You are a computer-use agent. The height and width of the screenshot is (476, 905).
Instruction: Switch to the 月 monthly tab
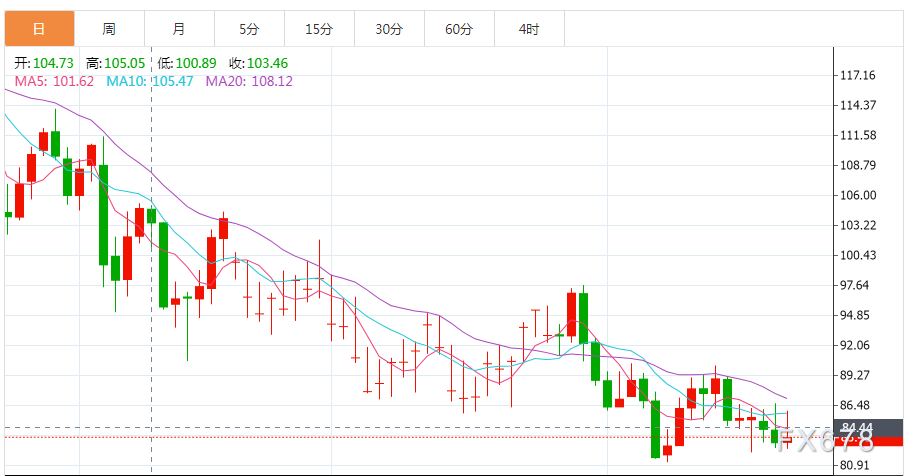(179, 28)
